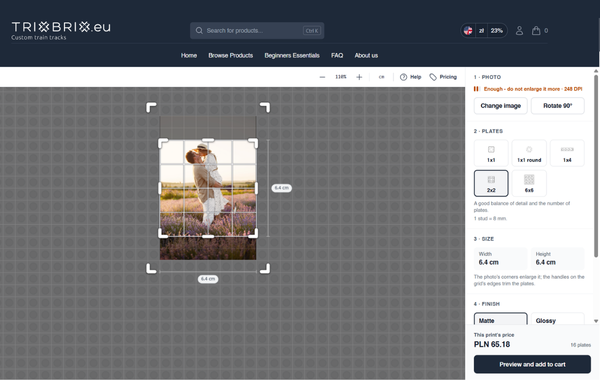
Task: Click the Width 6.4 cm field
Action: [501, 259]
